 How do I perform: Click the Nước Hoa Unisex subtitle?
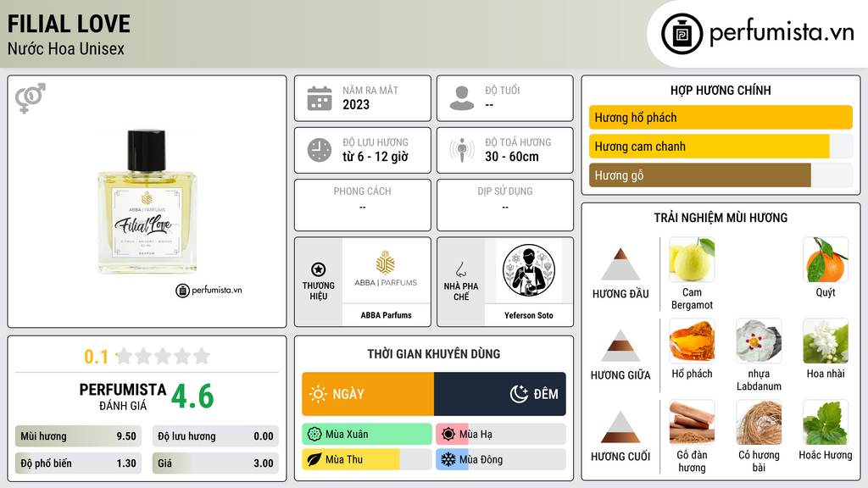(66, 48)
